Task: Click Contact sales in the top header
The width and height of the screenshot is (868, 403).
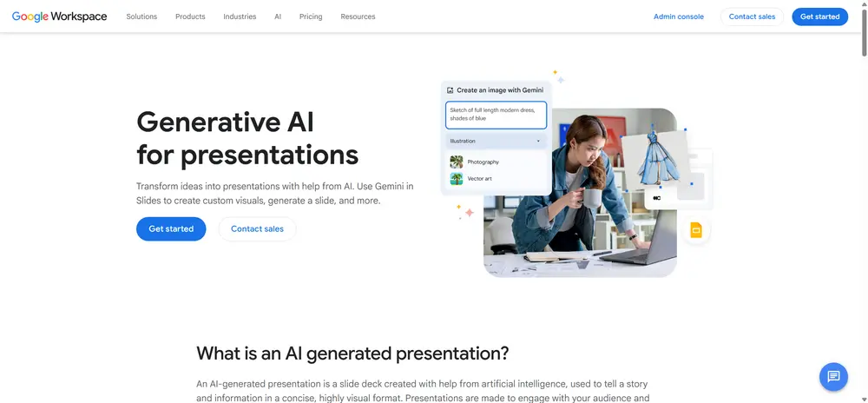Action: 752,17
